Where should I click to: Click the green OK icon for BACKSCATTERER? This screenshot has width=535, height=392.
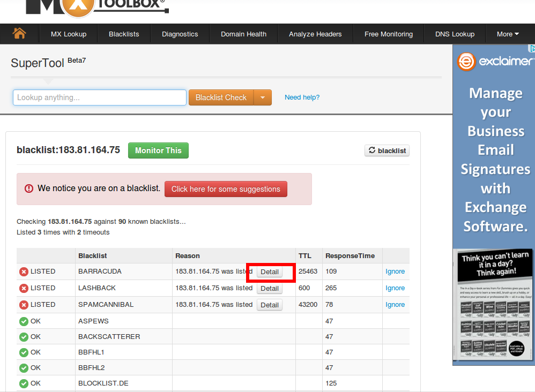point(24,337)
